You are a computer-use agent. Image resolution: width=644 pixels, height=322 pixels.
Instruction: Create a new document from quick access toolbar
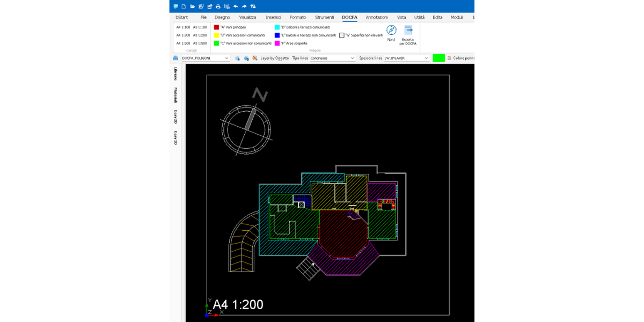[184, 6]
